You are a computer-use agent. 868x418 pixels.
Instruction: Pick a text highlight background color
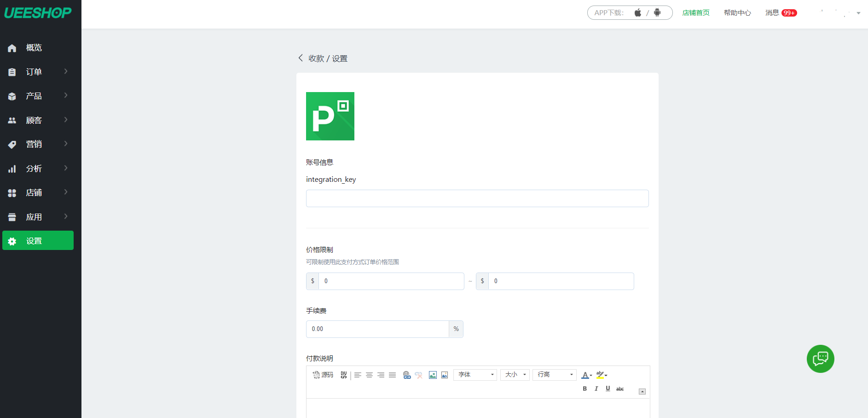pyautogui.click(x=602, y=375)
